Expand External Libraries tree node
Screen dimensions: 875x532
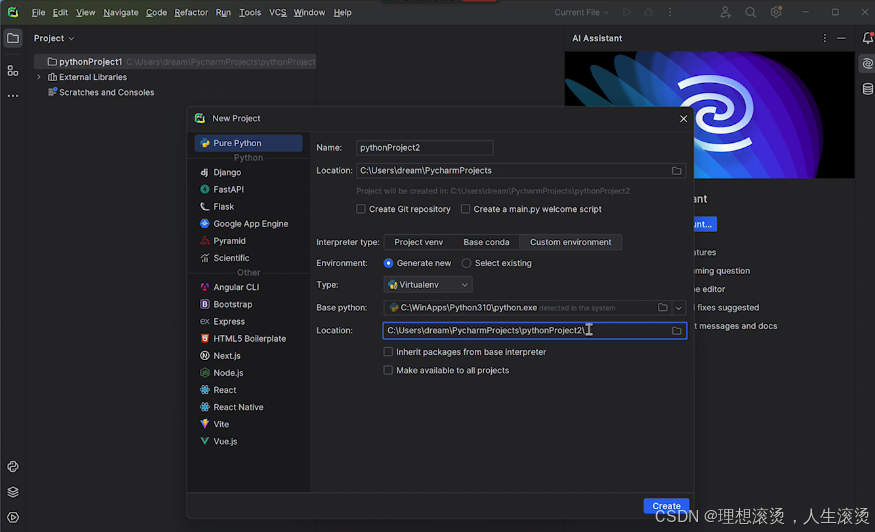tap(39, 77)
